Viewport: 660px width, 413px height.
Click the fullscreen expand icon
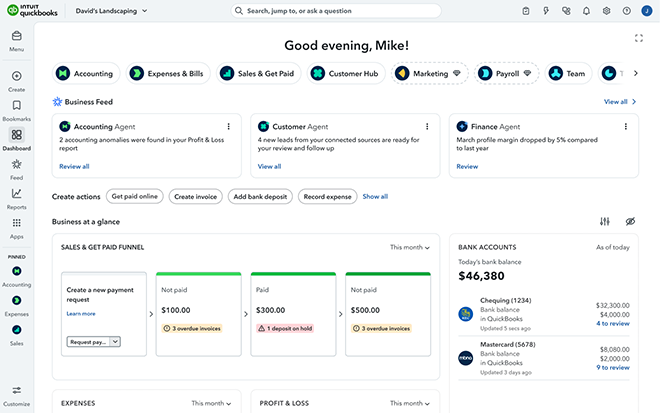click(x=639, y=38)
